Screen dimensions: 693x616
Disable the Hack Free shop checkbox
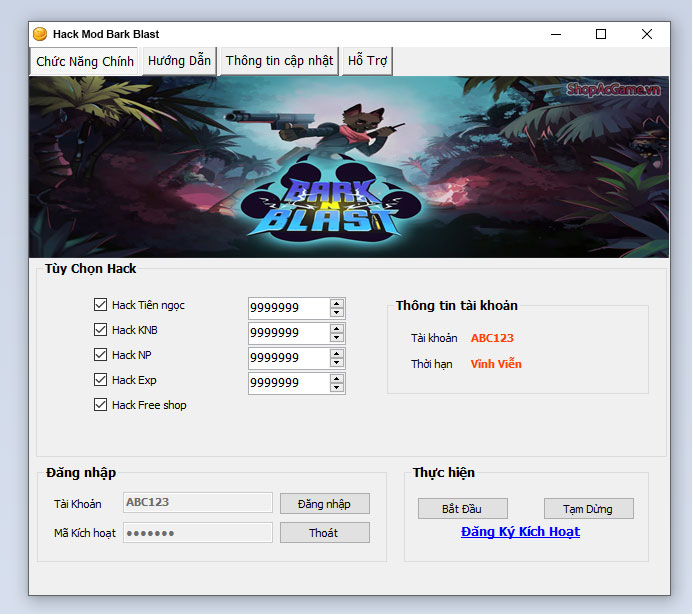(x=100, y=404)
